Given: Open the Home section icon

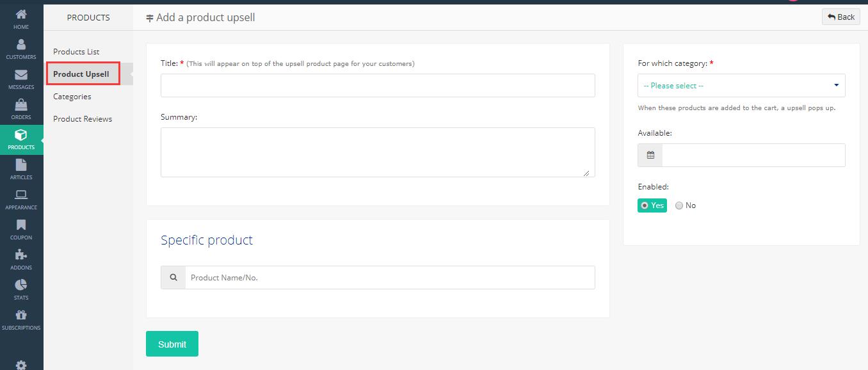Looking at the screenshot, I should (21, 15).
